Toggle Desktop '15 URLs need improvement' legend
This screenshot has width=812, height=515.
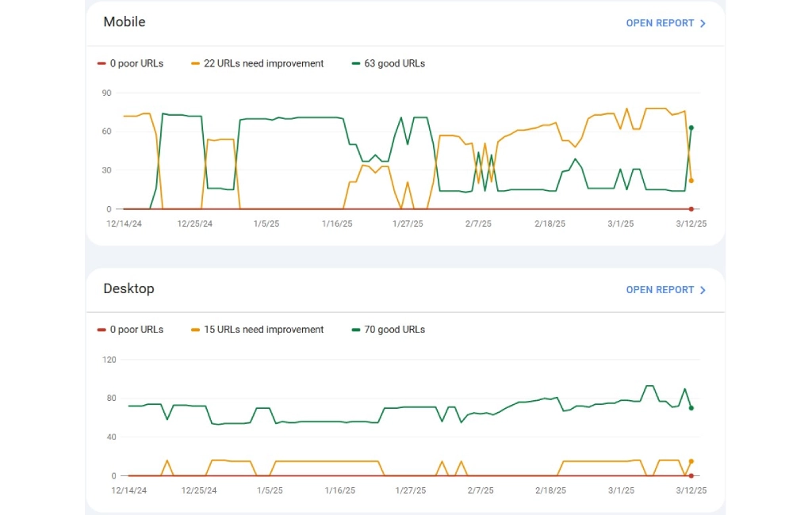point(258,330)
